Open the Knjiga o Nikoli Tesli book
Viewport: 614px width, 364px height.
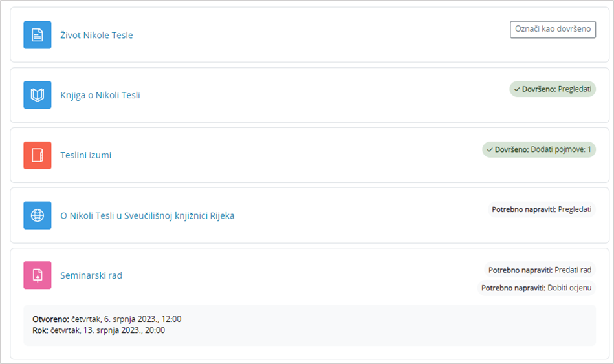coord(100,96)
